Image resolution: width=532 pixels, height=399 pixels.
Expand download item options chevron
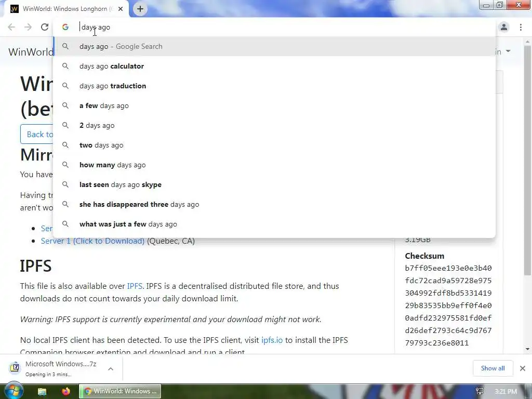point(111,369)
